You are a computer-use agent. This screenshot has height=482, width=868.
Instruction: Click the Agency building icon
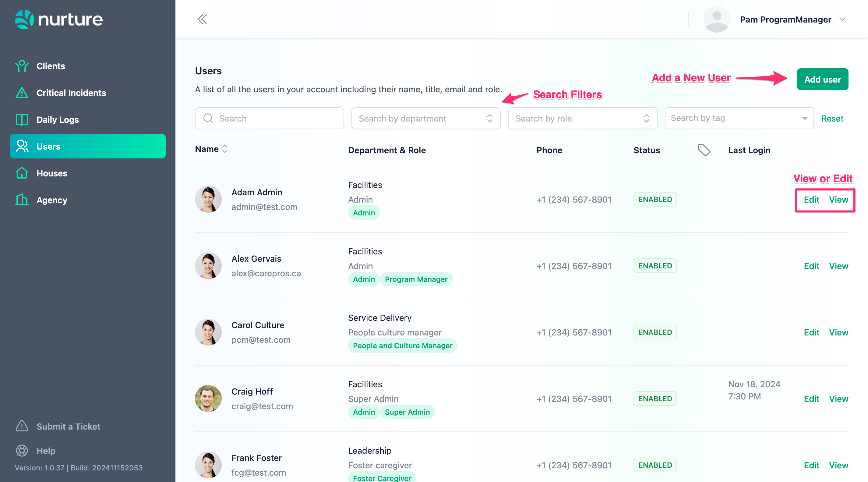coord(22,200)
